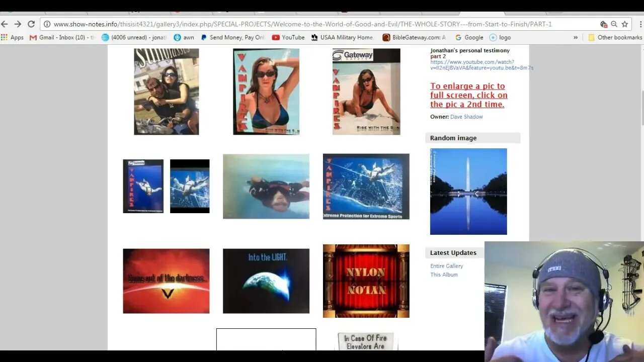
Task: Open the close-up skydiver goggles thumbnail
Action: click(266, 187)
